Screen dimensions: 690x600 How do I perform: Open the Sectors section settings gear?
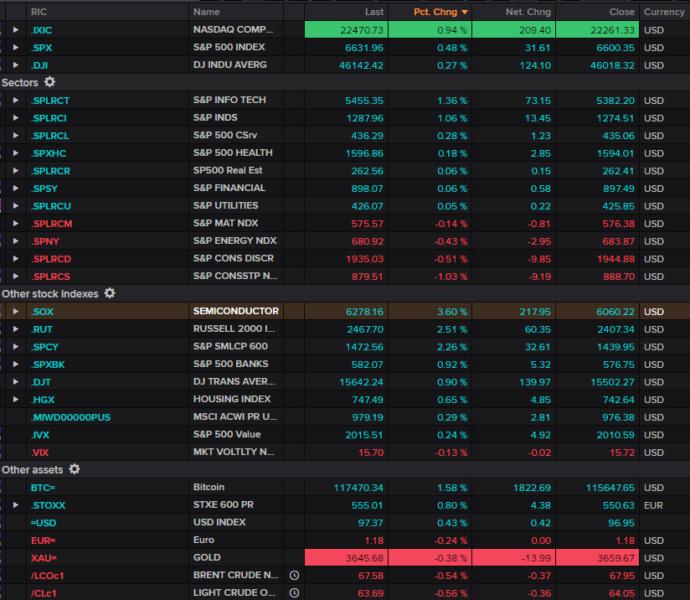pos(50,82)
